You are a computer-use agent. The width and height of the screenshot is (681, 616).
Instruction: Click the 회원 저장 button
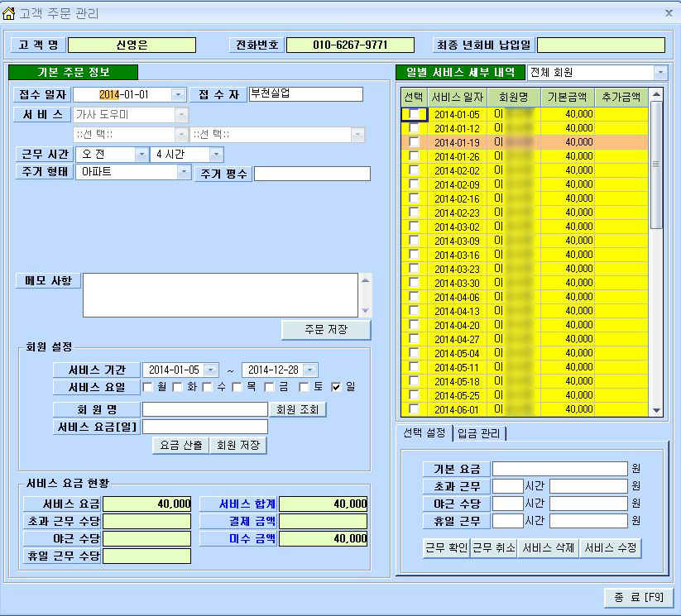(x=238, y=446)
